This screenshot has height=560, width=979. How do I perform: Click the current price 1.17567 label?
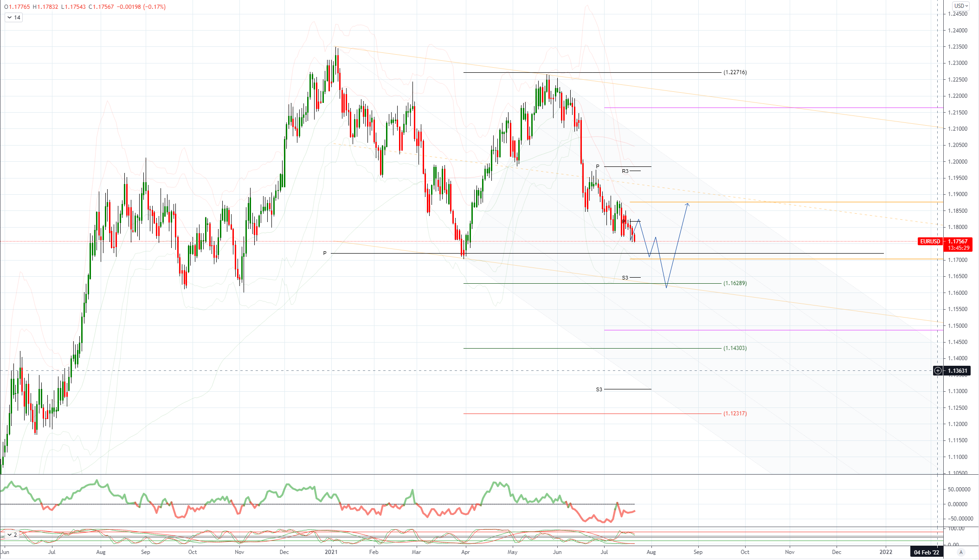coord(958,242)
